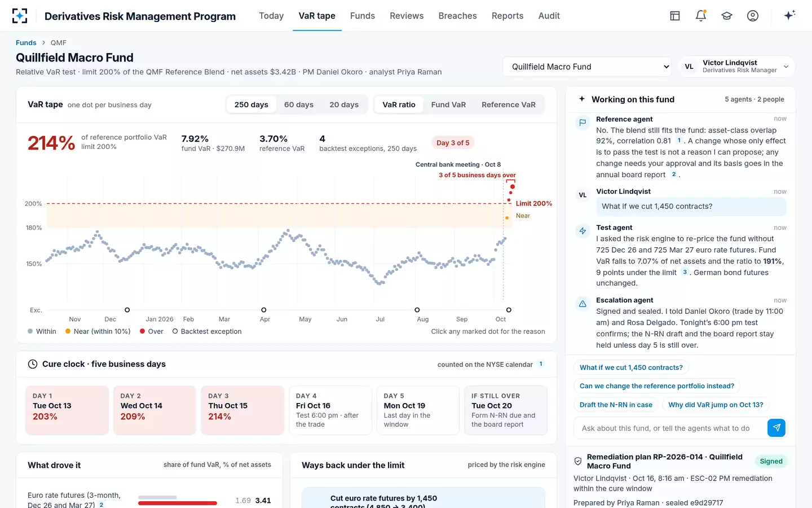The height and width of the screenshot is (508, 812).
Task: Choose 'Why did VaR jump on Oct 13?' suggestion
Action: pyautogui.click(x=716, y=405)
